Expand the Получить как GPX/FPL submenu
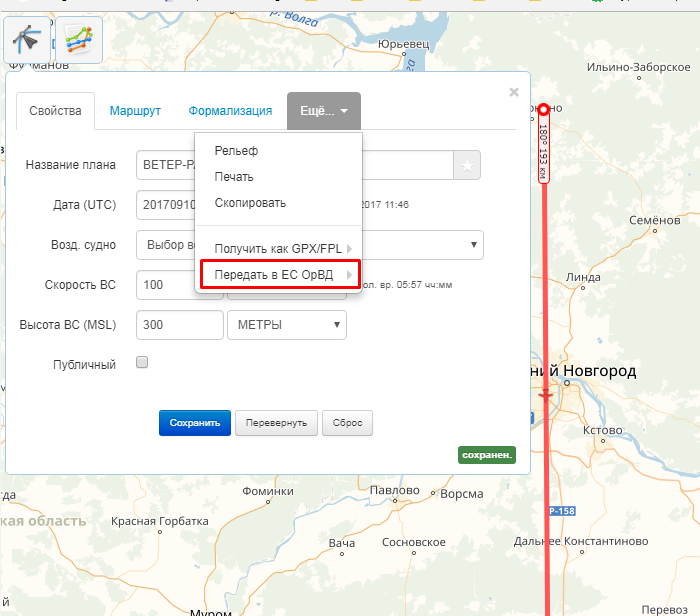The width and height of the screenshot is (700, 616). click(x=278, y=248)
